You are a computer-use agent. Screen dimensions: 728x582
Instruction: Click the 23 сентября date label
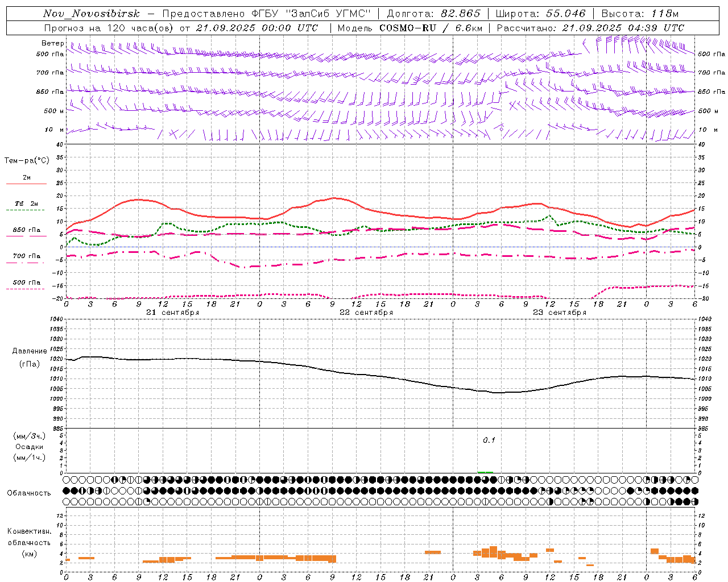tap(559, 313)
